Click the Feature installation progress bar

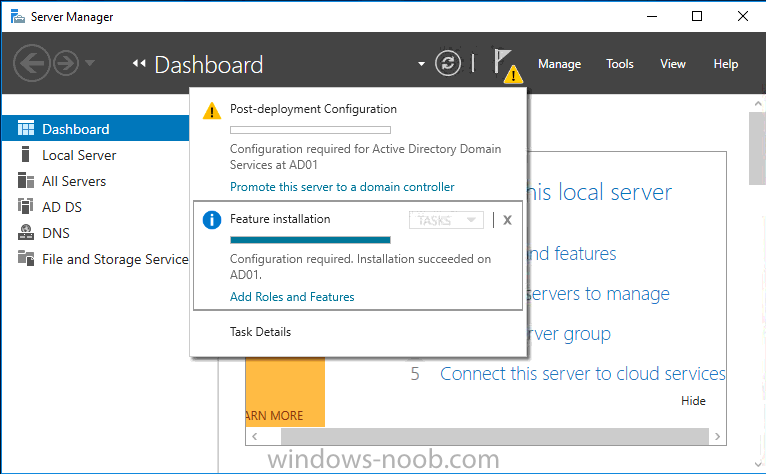point(310,240)
